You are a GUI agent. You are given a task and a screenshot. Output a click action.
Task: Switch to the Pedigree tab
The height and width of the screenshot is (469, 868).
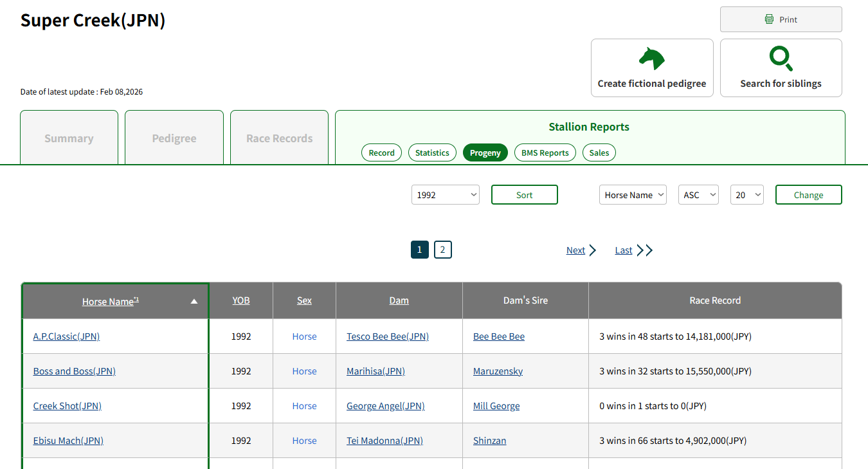pyautogui.click(x=174, y=138)
